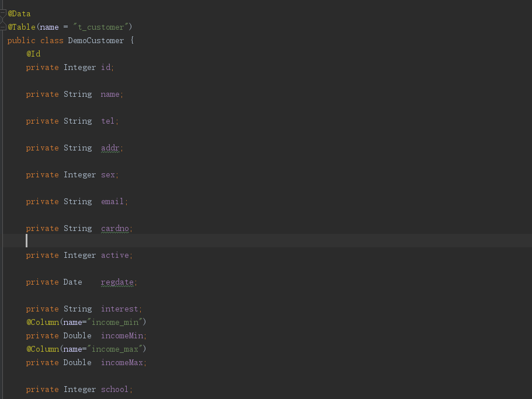Click the active field name

click(115, 256)
